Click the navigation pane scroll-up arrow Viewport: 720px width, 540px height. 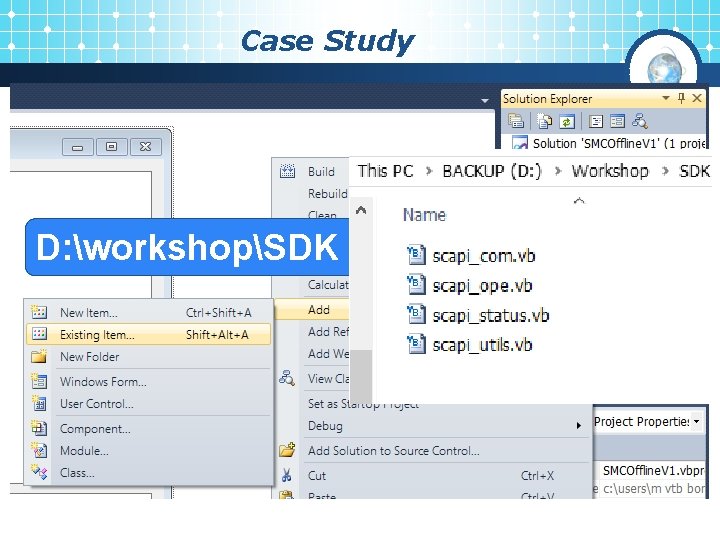tap(361, 210)
